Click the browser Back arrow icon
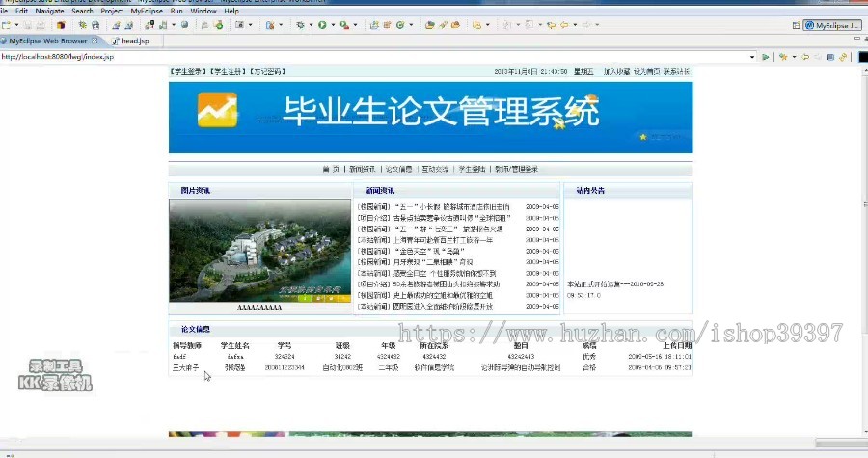The image size is (868, 458). pos(805,57)
